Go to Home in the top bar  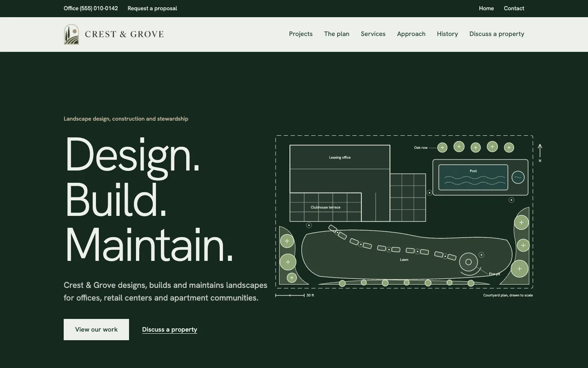486,8
